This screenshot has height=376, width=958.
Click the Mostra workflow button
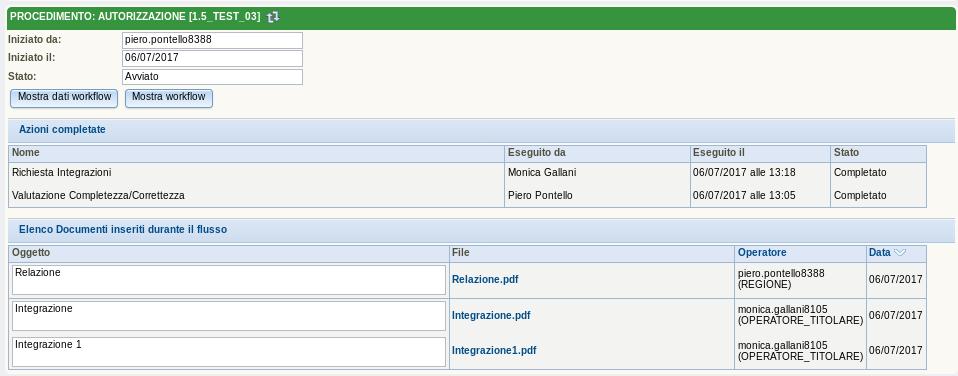[169, 98]
